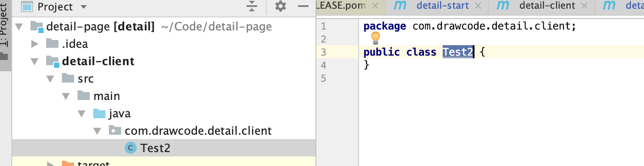Collapse the main folder arrow
644x166 pixels.
pos(66,96)
